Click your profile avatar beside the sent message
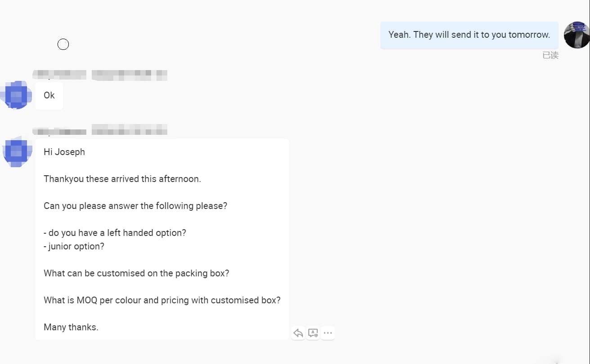 coord(577,35)
